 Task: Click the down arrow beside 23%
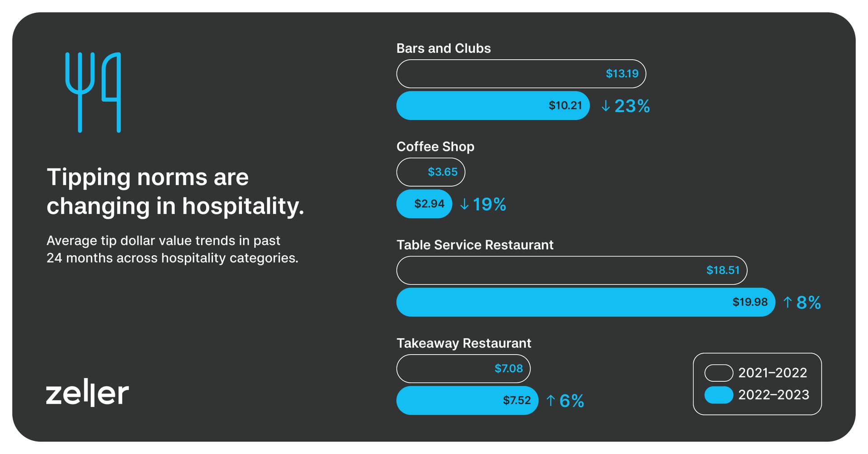pos(605,106)
